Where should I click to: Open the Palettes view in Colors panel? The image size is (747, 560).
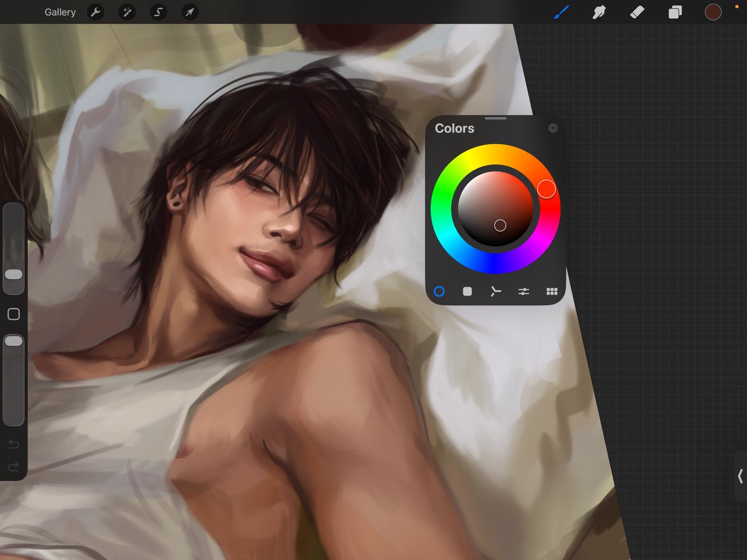[x=551, y=291]
